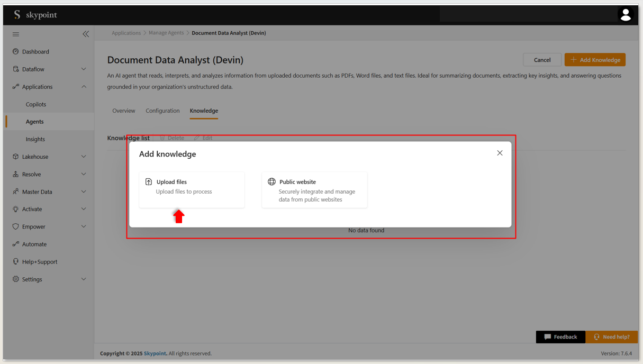Open Insights in the sidebar
This screenshot has height=364, width=643.
[x=35, y=139]
